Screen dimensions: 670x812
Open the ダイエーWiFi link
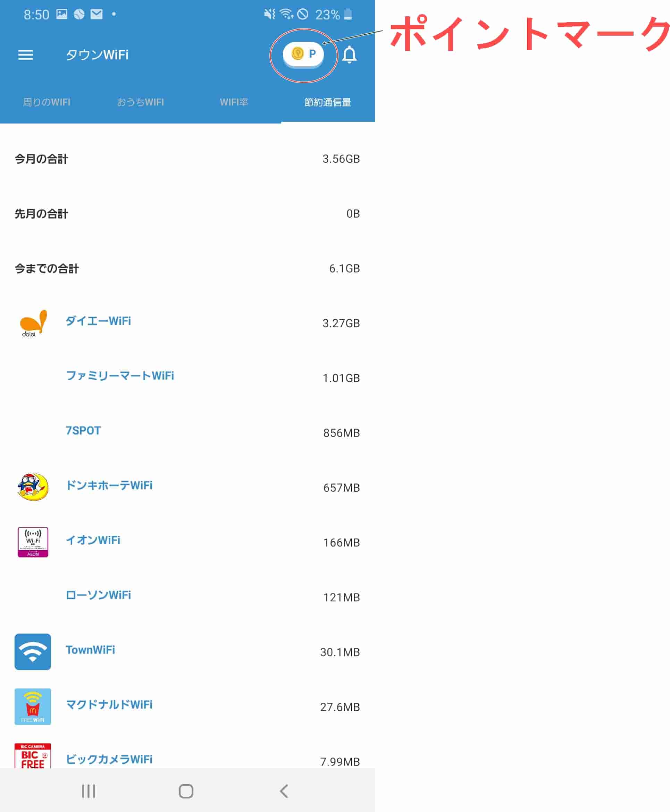click(98, 321)
